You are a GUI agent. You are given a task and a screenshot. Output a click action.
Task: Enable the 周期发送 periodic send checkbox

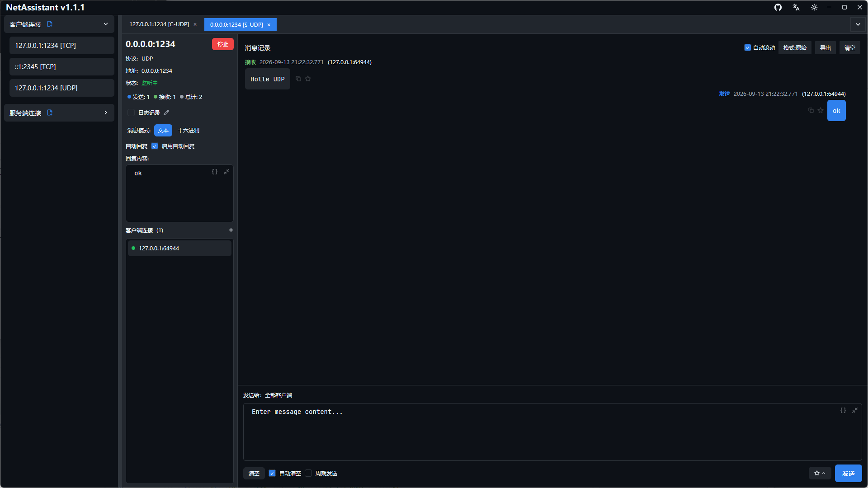point(308,473)
